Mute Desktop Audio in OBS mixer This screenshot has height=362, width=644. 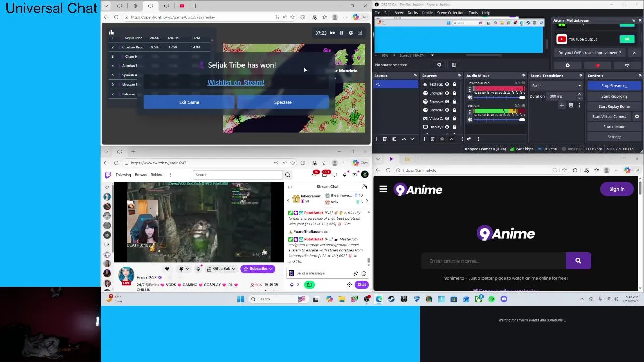[x=470, y=97]
